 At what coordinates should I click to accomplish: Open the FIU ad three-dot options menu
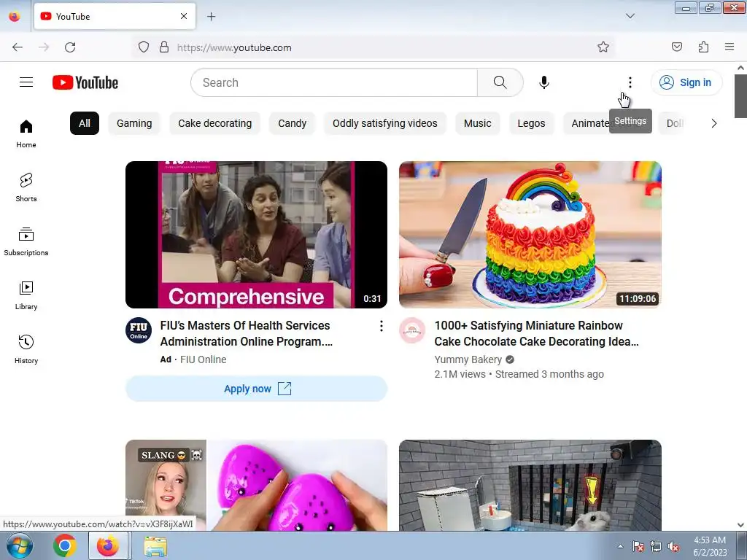(381, 326)
